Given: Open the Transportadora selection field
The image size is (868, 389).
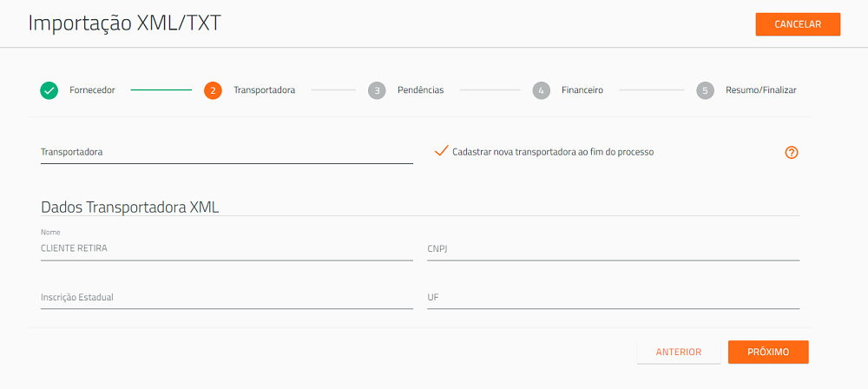Looking at the screenshot, I should pos(227,152).
